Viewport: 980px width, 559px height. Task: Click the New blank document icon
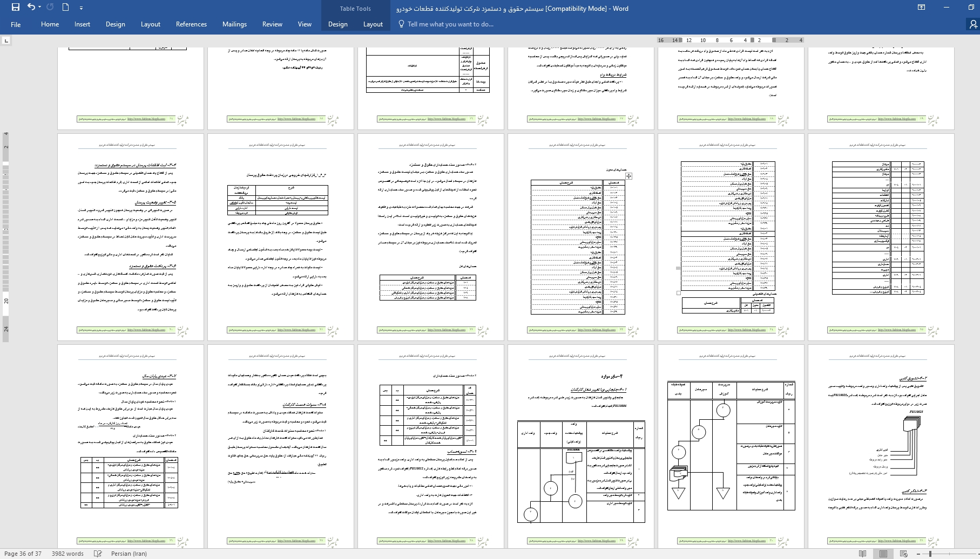click(x=66, y=8)
